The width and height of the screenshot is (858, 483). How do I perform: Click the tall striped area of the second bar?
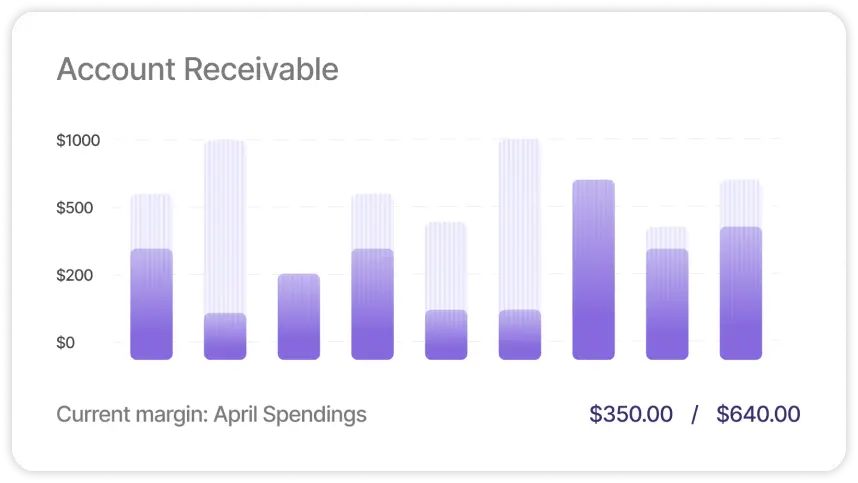[225, 225]
